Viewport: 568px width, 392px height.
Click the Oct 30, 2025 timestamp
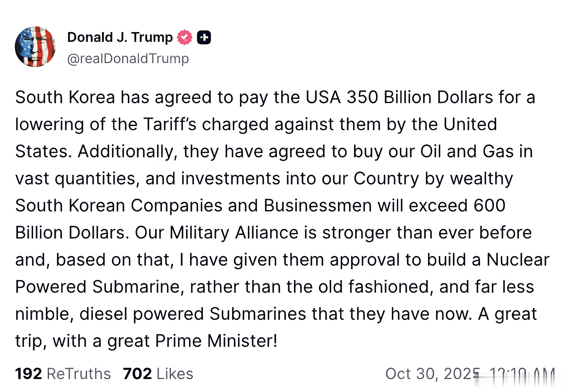[x=433, y=374]
